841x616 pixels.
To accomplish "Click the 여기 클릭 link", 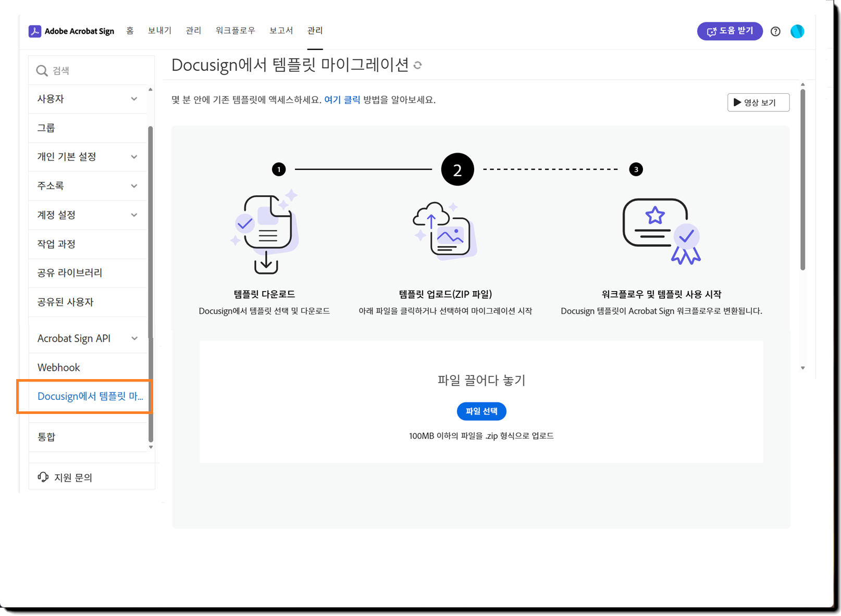I will [x=342, y=99].
